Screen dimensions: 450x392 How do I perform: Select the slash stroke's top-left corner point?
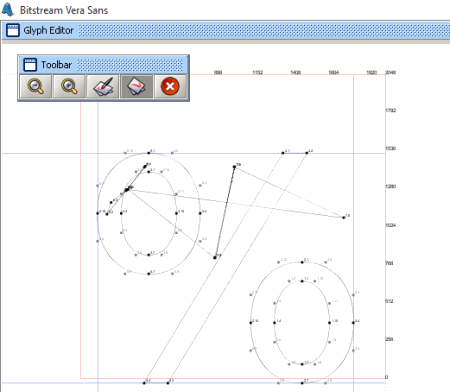(283, 153)
